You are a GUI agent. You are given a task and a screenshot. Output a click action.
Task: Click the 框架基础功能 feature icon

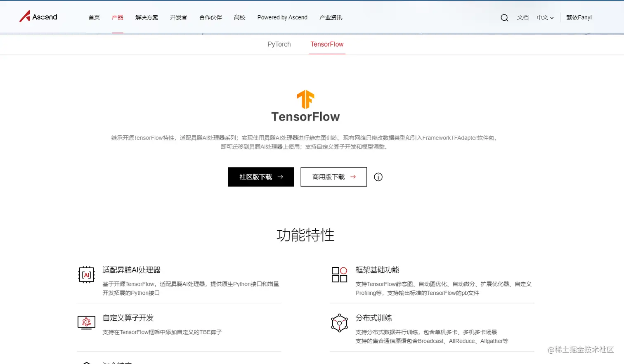(x=339, y=274)
